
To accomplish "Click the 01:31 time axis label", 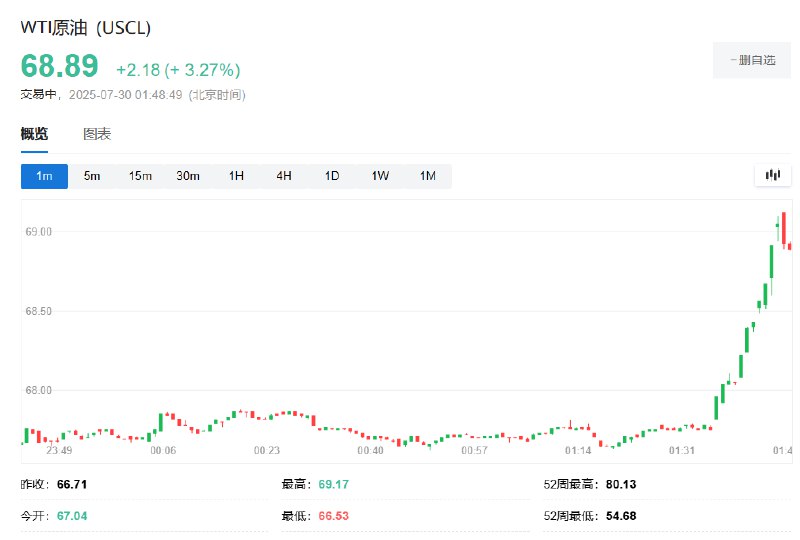I will point(682,450).
